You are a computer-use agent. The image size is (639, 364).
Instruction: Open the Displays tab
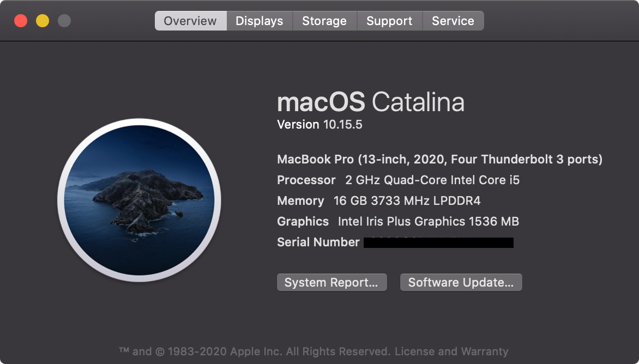259,21
